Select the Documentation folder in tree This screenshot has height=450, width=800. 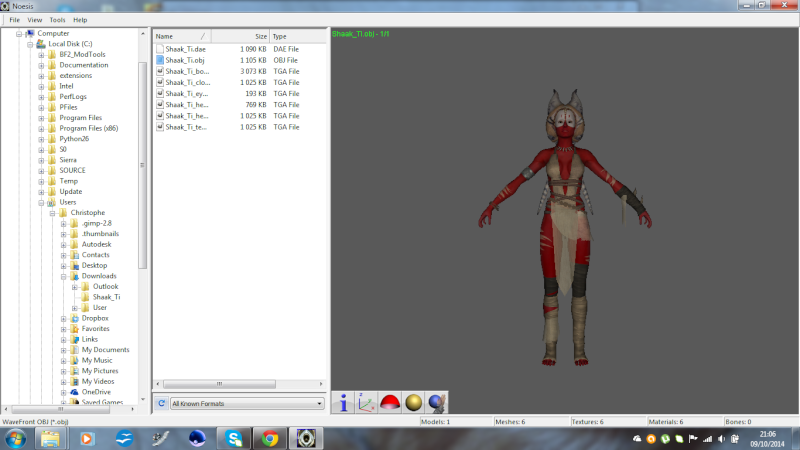[84, 65]
